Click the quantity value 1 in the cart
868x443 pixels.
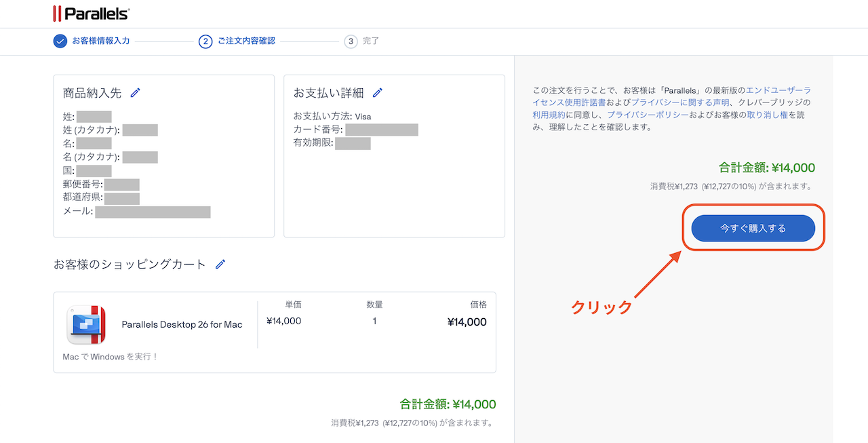(x=374, y=321)
